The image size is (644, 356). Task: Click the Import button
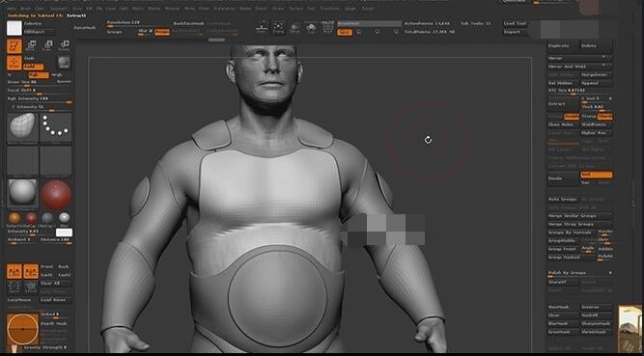(x=515, y=32)
